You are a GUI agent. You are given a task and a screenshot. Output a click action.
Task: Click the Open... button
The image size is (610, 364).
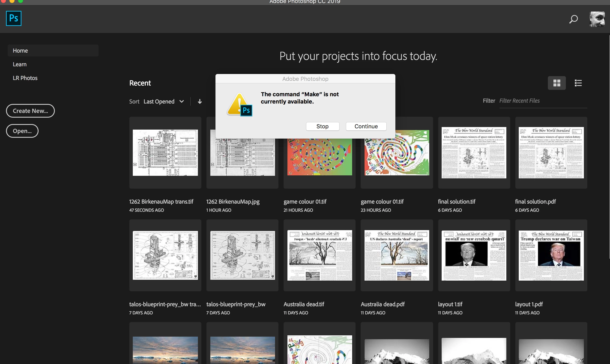coord(22,131)
